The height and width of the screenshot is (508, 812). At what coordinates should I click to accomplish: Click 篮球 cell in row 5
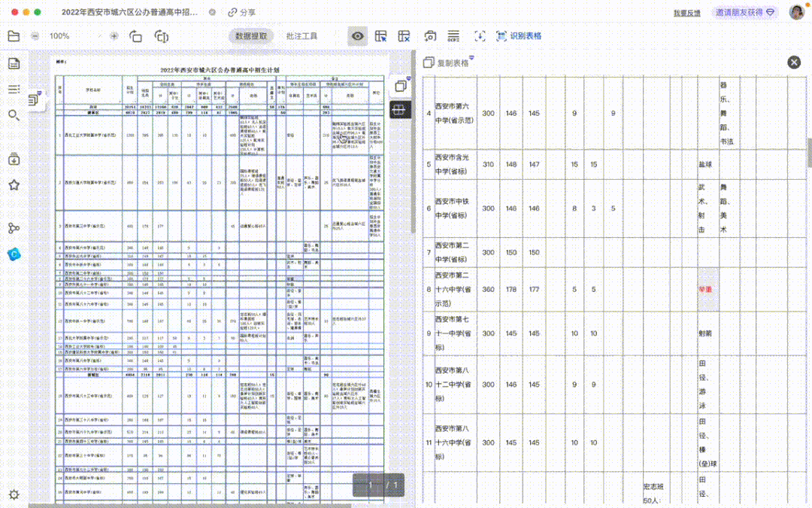pos(707,164)
